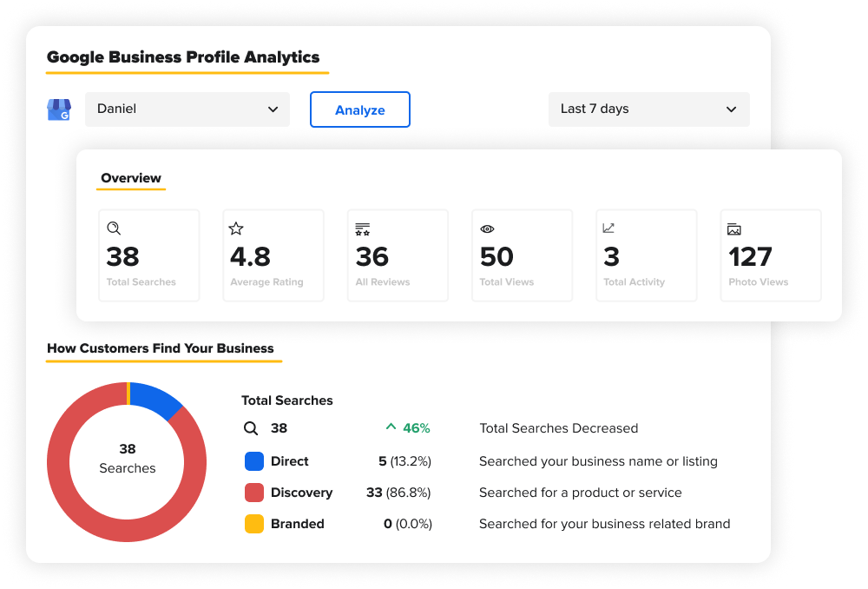Viewport: 868px width, 589px height.
Task: Open the Daniel business dropdown
Action: [187, 109]
